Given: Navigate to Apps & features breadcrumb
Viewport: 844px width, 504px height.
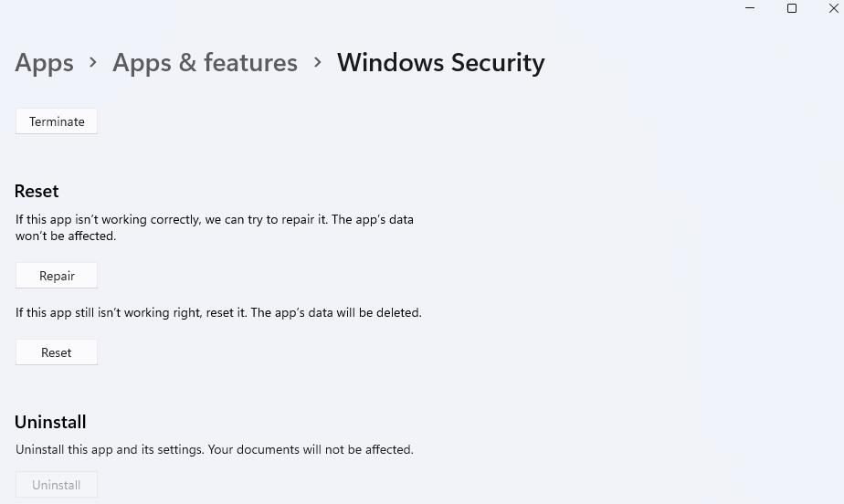Looking at the screenshot, I should tap(205, 63).
